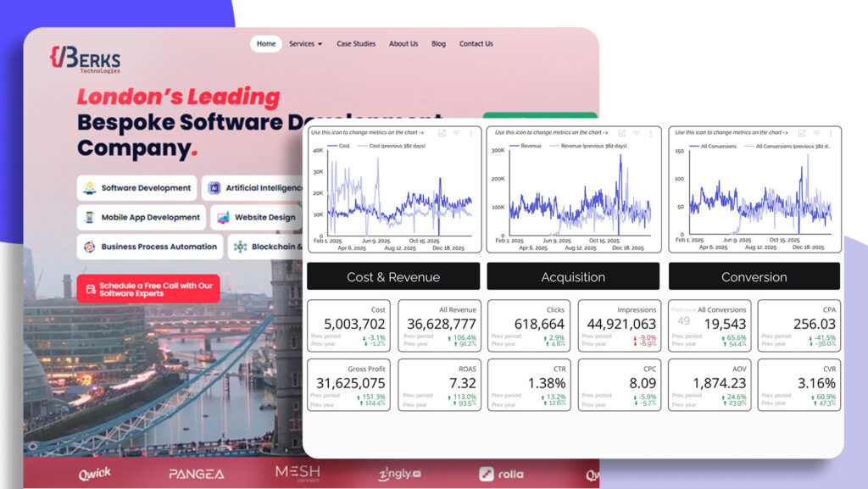Click filter icon on Revenue chart
Image resolution: width=868 pixels, height=489 pixels.
coord(637,133)
